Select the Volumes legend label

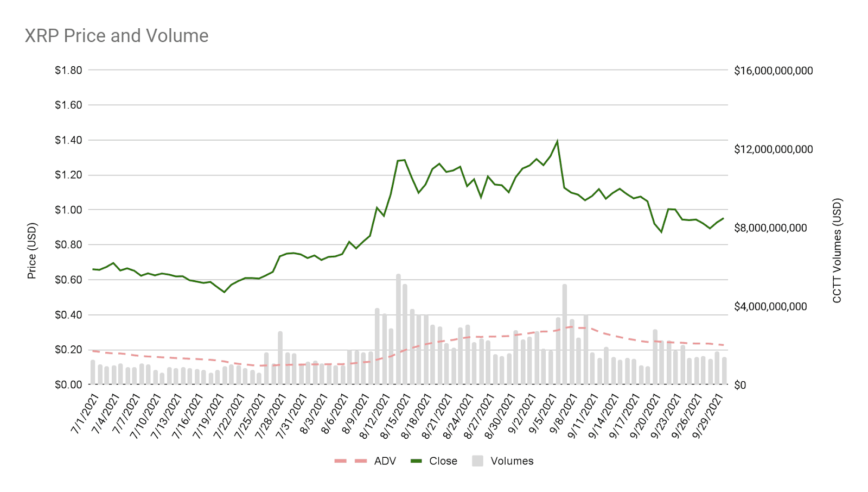coord(512,461)
